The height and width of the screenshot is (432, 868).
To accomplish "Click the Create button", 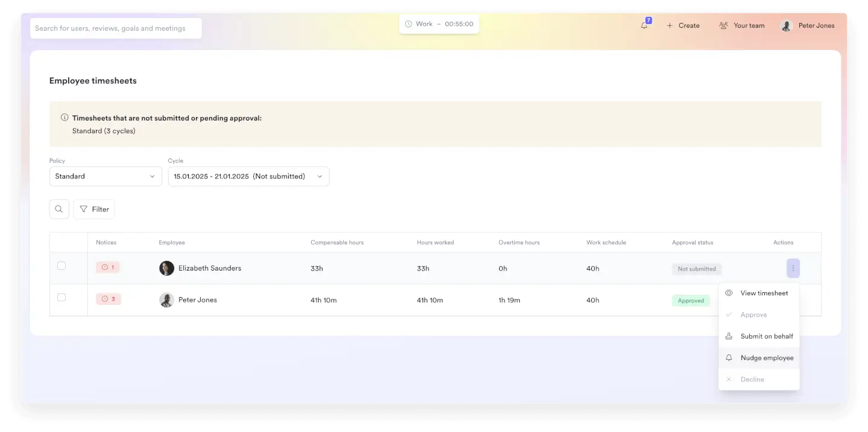I will click(x=683, y=25).
